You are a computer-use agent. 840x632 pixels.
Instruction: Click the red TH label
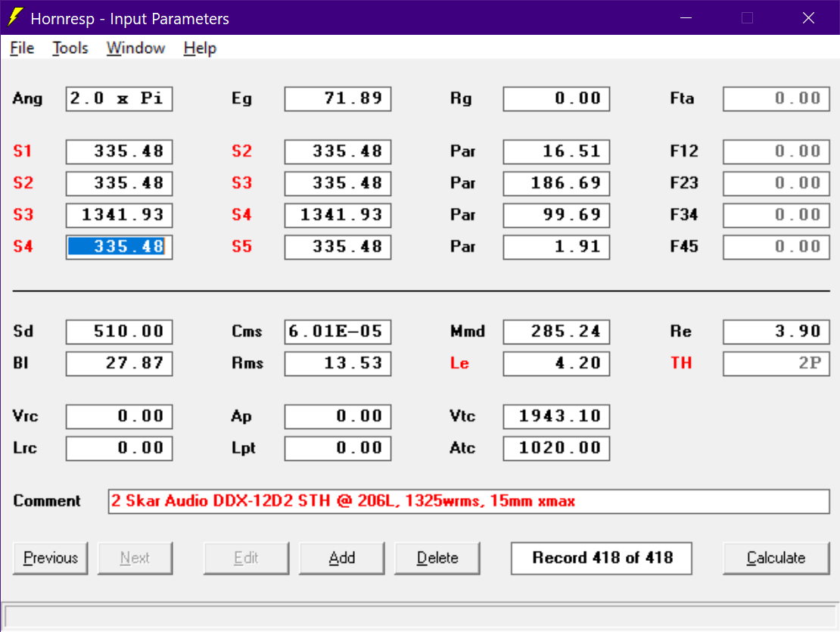click(x=681, y=363)
